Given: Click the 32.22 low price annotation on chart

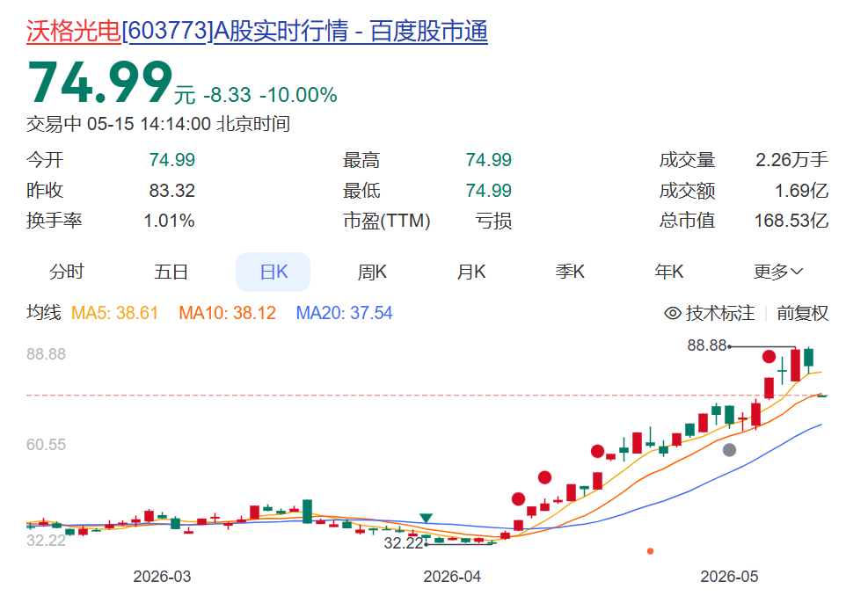Looking at the screenshot, I should [404, 543].
